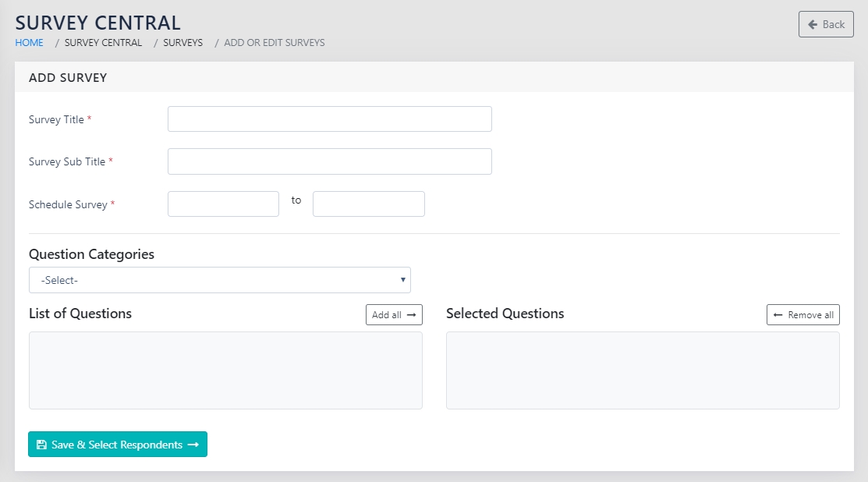Click the Survey Title label

pyautogui.click(x=56, y=120)
